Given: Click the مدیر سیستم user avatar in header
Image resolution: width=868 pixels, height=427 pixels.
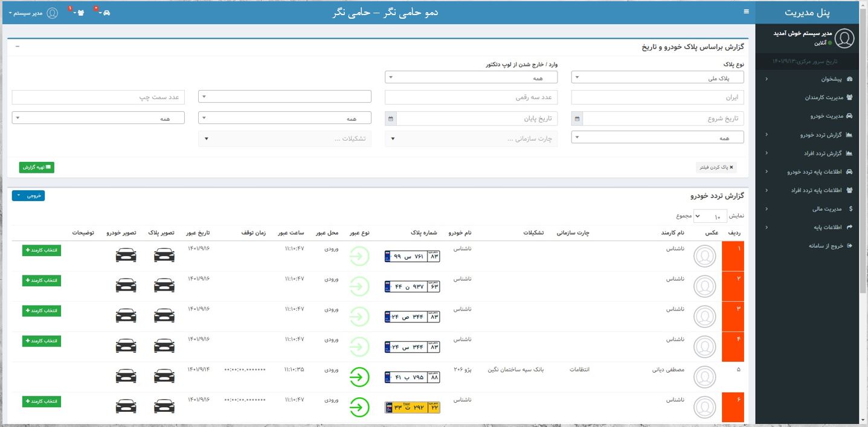Looking at the screenshot, I should (53, 13).
